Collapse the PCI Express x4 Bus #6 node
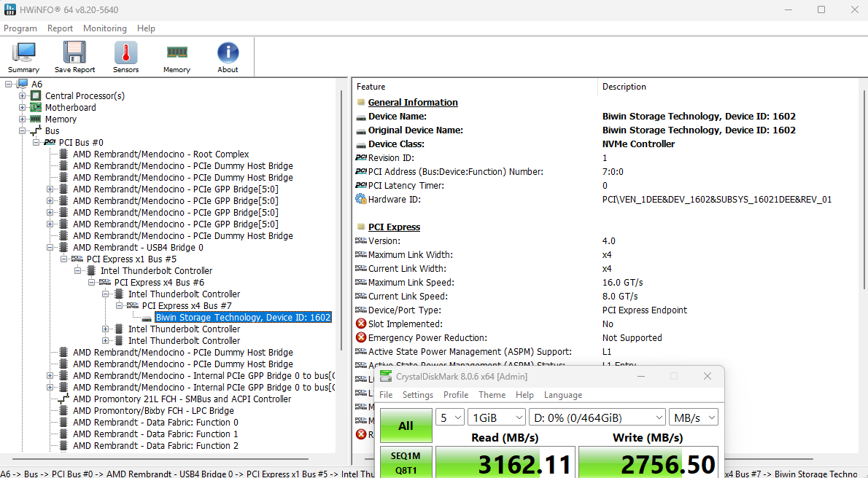868x478 pixels. [x=91, y=282]
